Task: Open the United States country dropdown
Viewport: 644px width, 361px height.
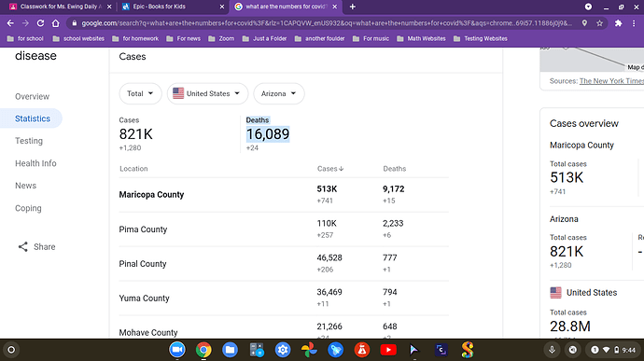Action: click(207, 93)
